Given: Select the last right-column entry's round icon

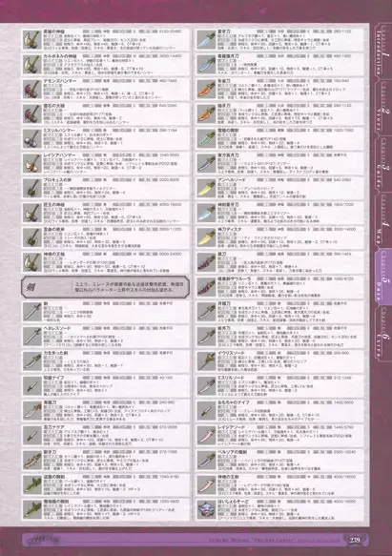Looking at the screenshot, I should click(x=206, y=509).
